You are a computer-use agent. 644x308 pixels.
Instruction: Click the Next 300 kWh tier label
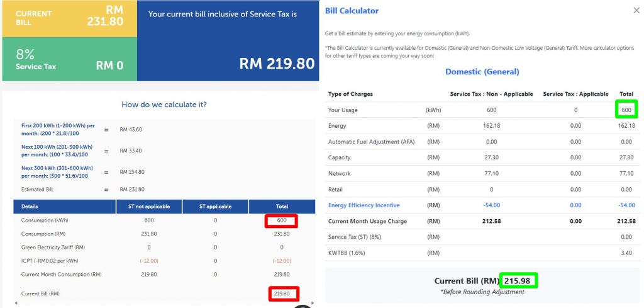click(58, 172)
